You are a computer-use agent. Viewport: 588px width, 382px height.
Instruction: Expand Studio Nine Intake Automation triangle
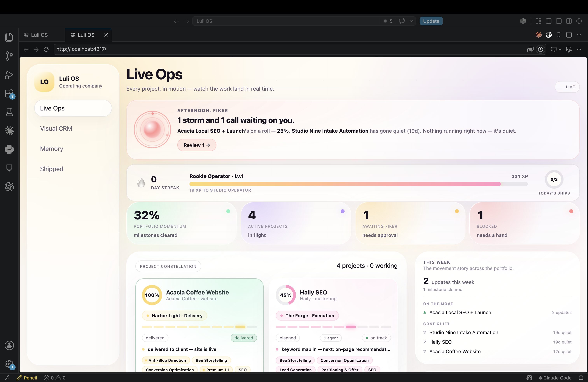(425, 332)
